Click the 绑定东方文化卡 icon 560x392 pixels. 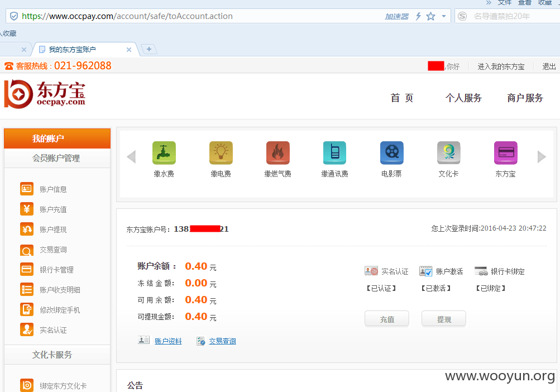coord(27,385)
